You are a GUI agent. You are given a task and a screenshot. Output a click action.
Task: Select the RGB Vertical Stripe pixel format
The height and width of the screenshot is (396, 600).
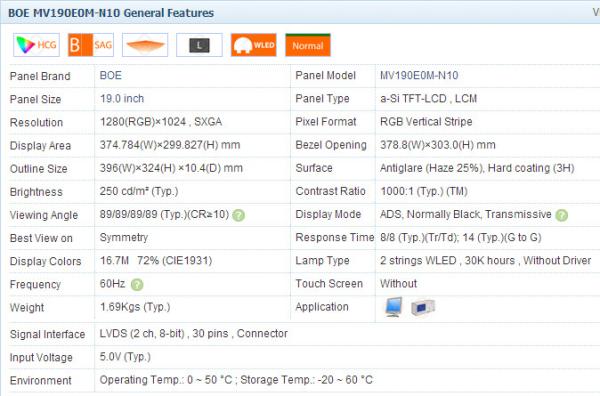tap(426, 122)
